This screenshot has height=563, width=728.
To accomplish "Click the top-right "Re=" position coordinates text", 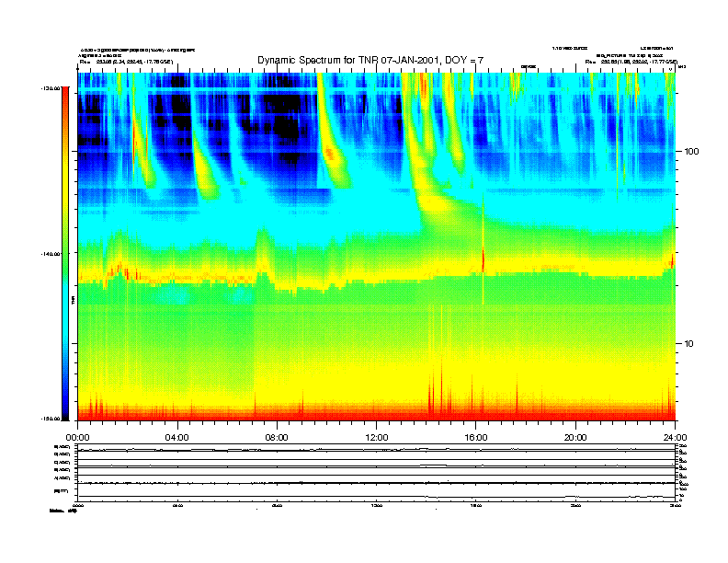I will [631, 62].
